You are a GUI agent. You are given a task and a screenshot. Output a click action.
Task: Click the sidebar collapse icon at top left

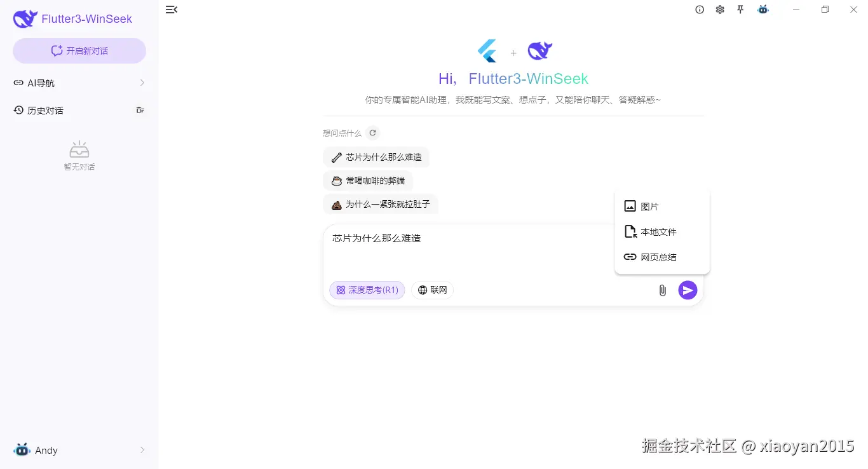(171, 10)
